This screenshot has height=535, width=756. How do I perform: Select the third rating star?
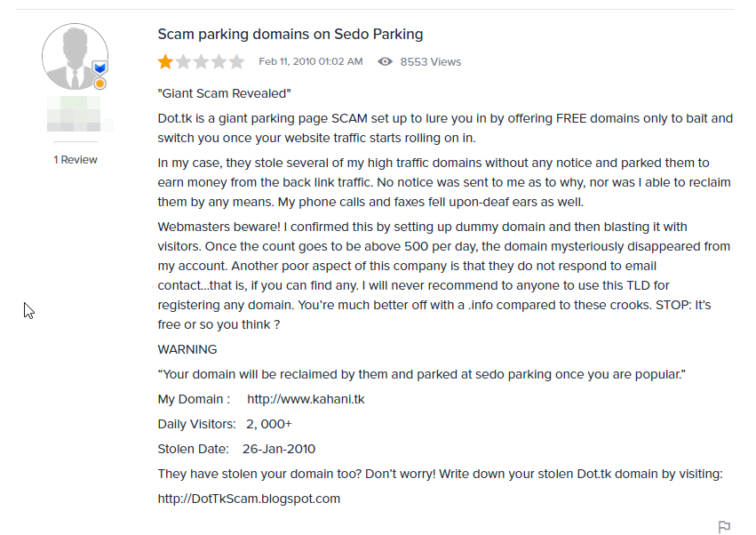click(201, 62)
